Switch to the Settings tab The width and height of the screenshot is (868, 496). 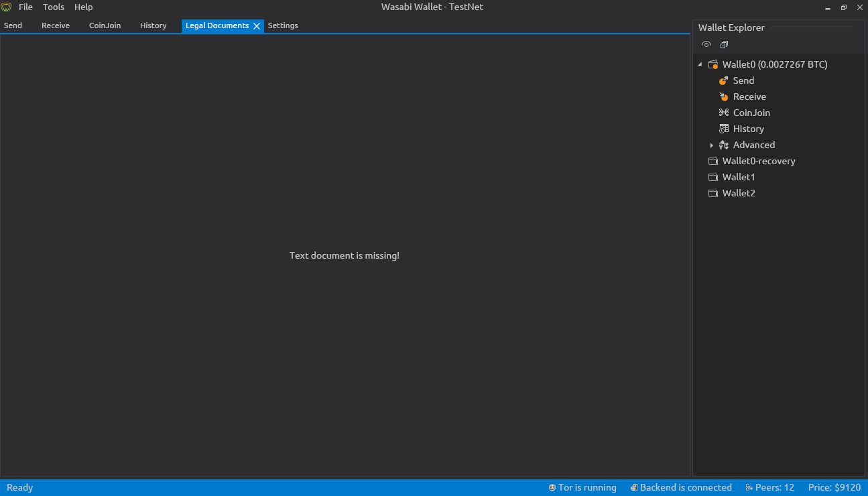tap(283, 25)
